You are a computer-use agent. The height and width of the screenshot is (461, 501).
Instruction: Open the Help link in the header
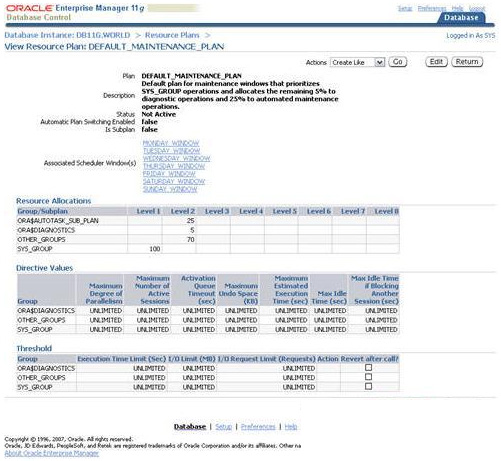tap(457, 8)
